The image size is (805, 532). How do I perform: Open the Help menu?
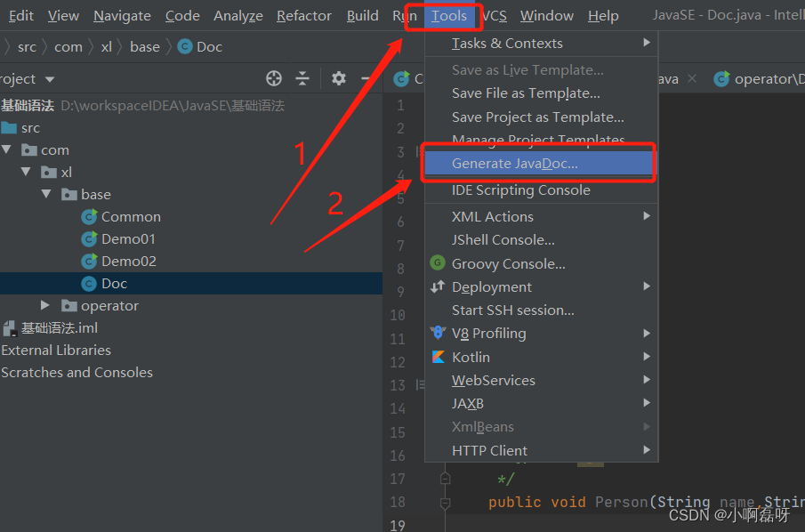tap(603, 16)
